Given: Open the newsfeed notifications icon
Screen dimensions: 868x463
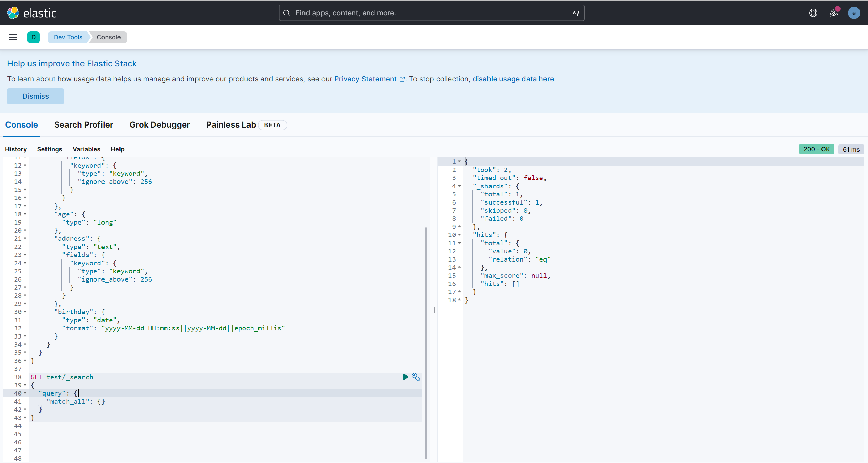Looking at the screenshot, I should (x=833, y=13).
